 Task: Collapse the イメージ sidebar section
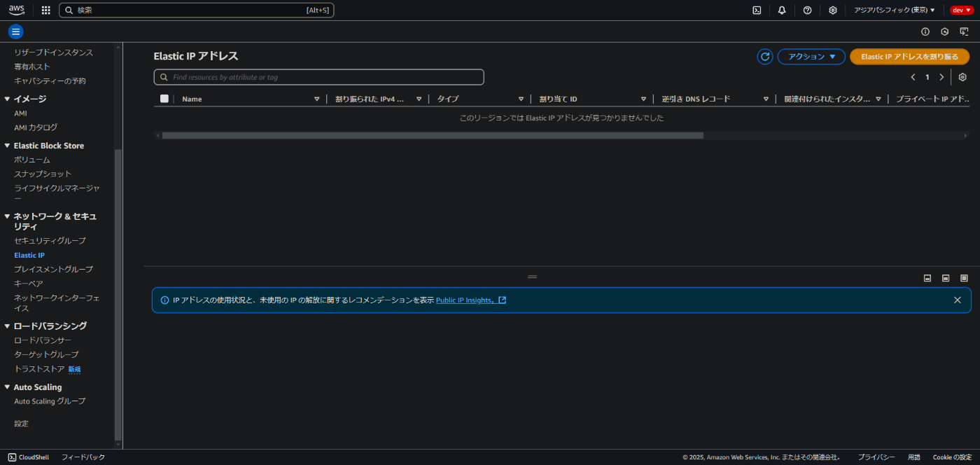tap(7, 99)
